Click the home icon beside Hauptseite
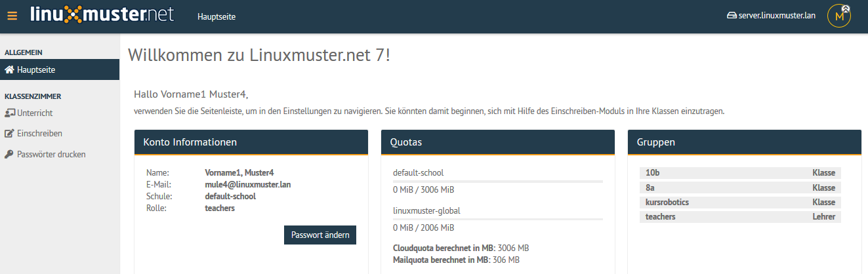Viewport: 868px width, 274px height. [9, 69]
